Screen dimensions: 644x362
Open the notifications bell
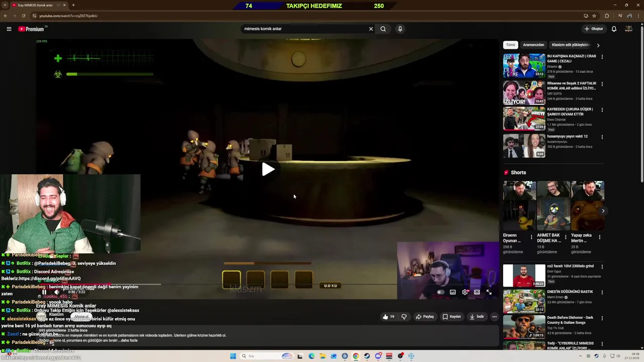(x=614, y=29)
